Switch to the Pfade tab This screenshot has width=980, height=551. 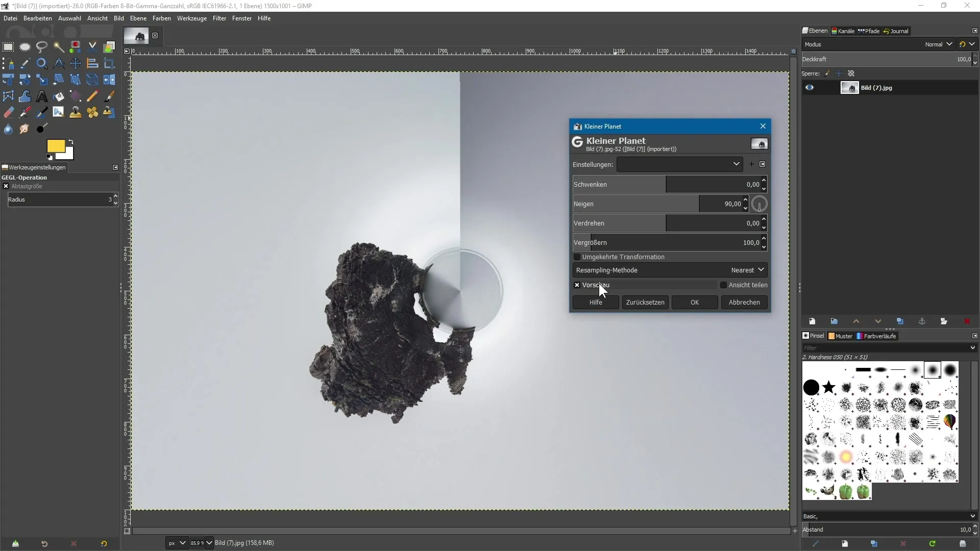869,31
